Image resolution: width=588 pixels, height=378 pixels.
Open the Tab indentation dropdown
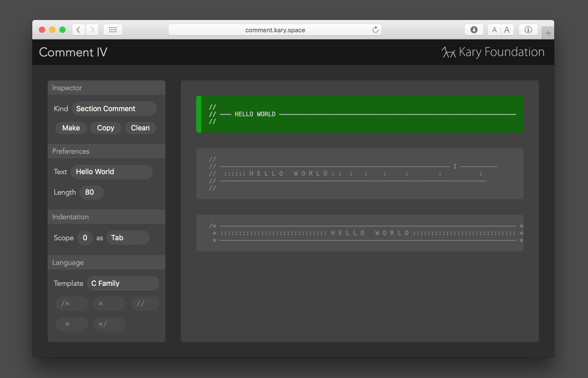[x=128, y=238]
